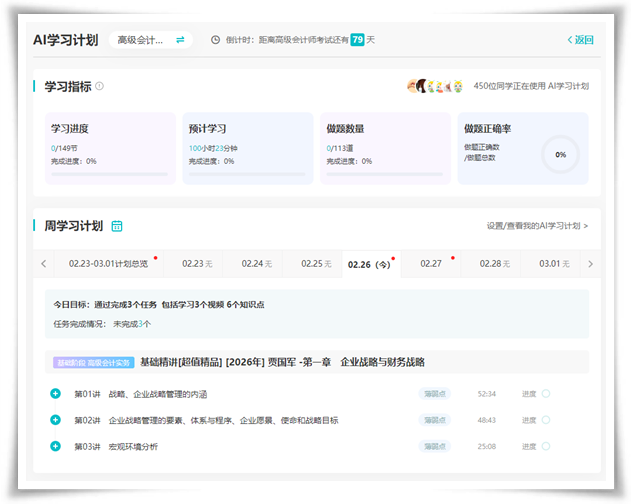Image resolution: width=631 pixels, height=504 pixels.
Task: Toggle progress circle for 第03讲
Action: tap(546, 446)
